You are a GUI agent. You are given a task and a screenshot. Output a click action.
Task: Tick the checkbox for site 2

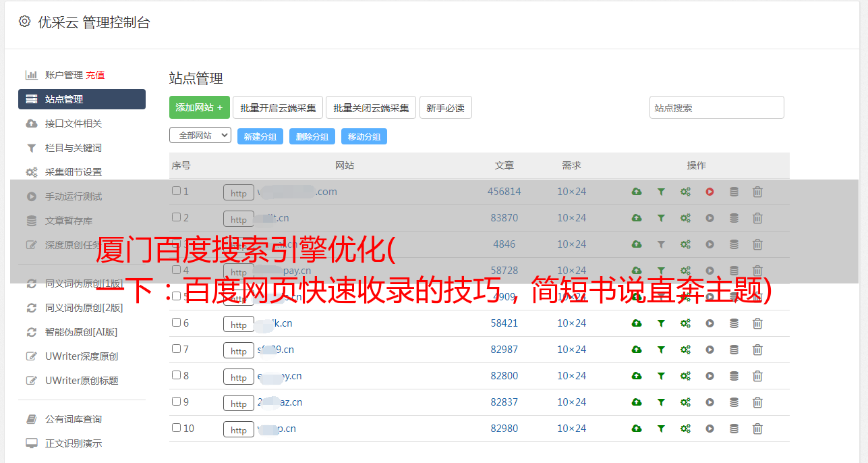[x=176, y=217]
